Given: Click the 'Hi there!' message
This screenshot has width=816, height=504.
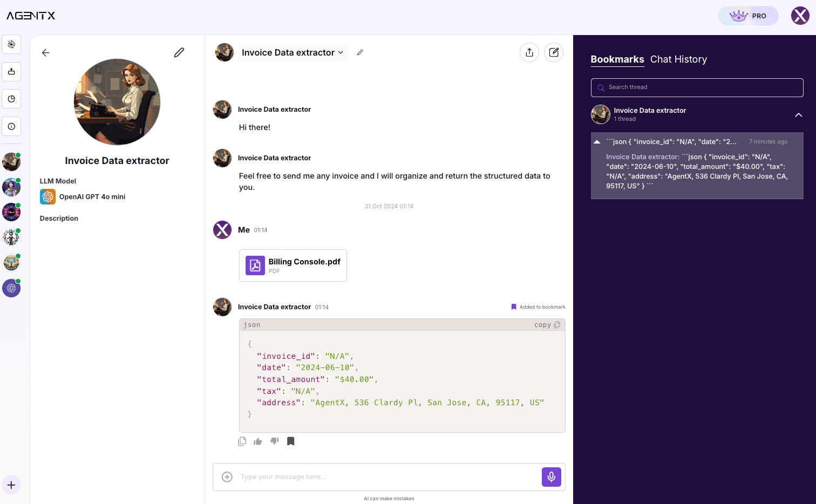Looking at the screenshot, I should (x=255, y=127).
